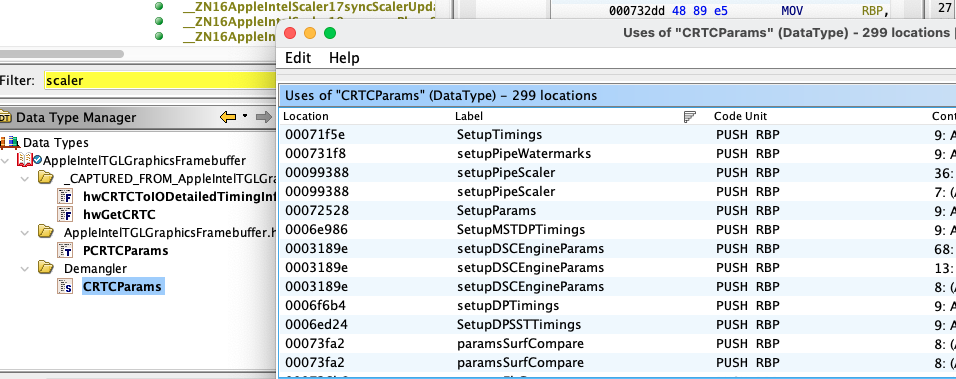Click PUSH RBP in SetupParams row

click(747, 210)
